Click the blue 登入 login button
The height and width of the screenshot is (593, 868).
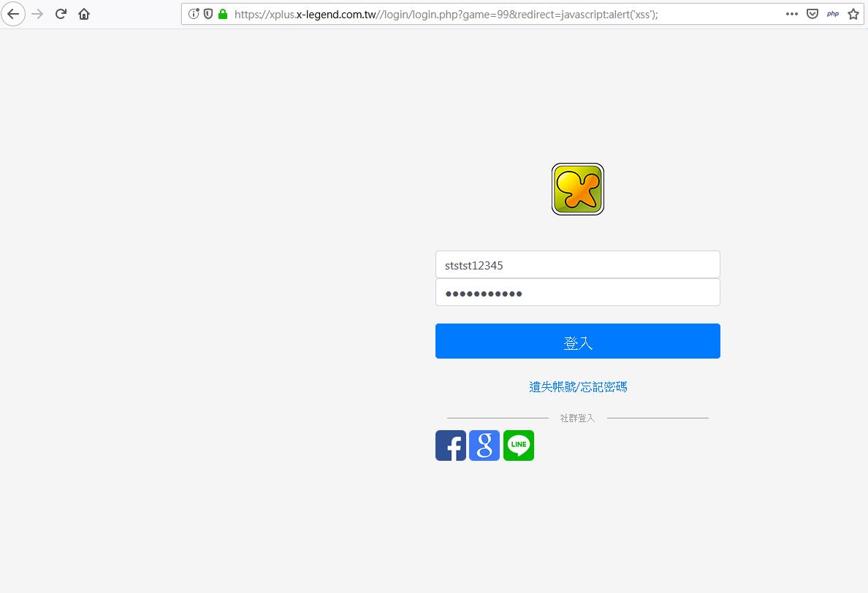(x=577, y=341)
